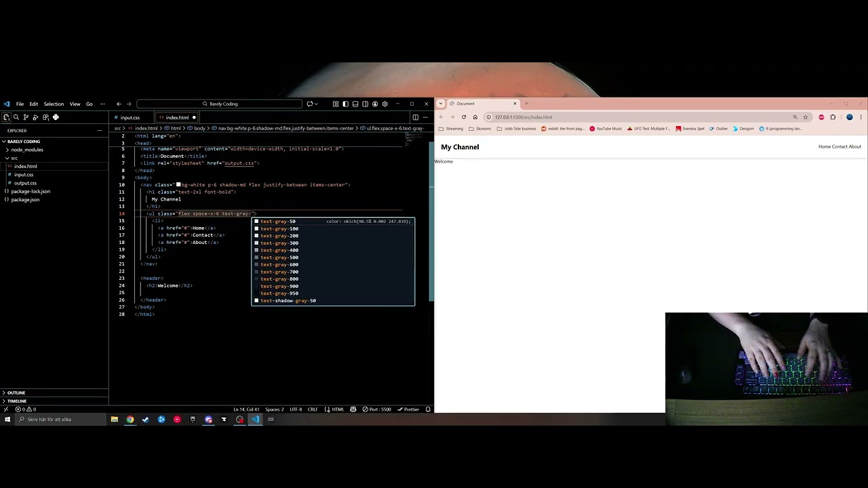Open the Edit menu
This screenshot has width=868, height=488.
[x=33, y=104]
